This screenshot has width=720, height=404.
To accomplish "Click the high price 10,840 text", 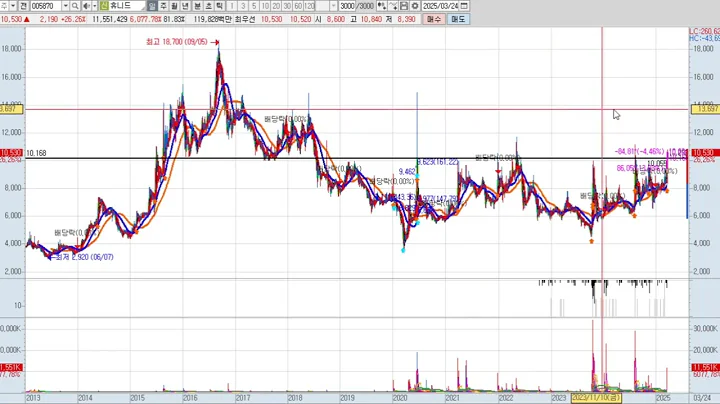I will 372,19.
